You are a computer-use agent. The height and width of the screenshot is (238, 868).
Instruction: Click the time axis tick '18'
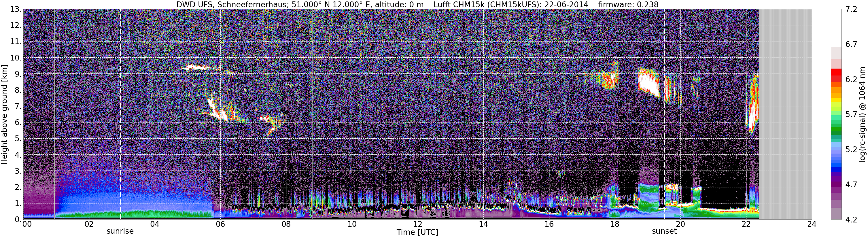[x=614, y=224]
